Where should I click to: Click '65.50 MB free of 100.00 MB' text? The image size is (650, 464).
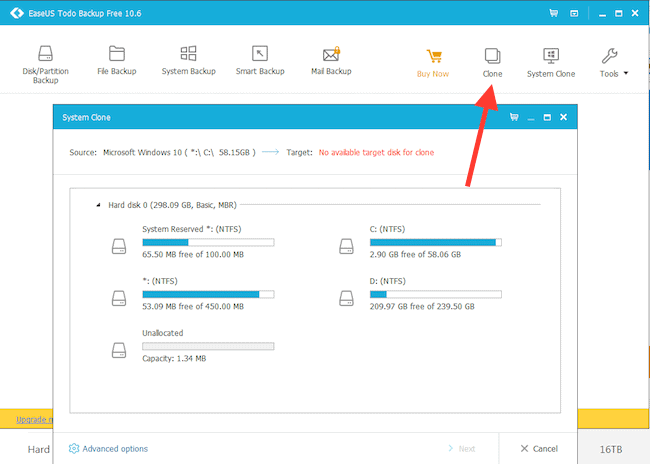point(193,255)
